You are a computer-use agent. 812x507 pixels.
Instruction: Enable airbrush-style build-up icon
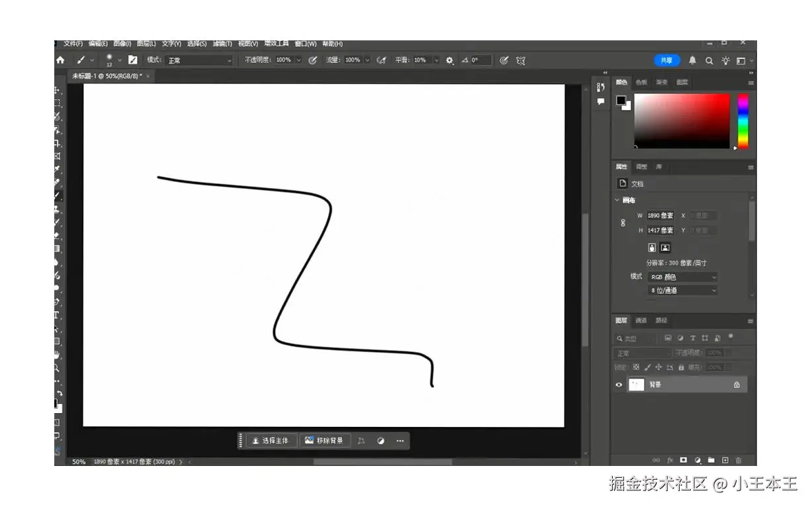click(x=381, y=60)
